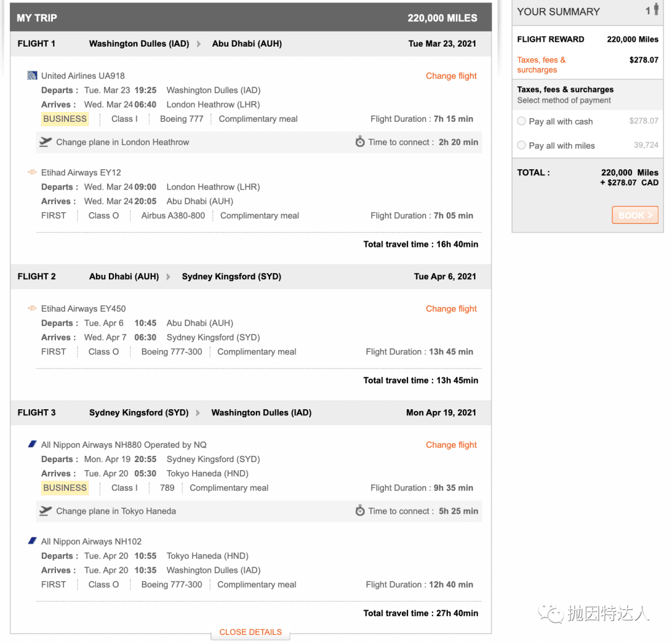The image size is (672, 643).
Task: Click 'United Airlines UA918' flight name
Action: pyautogui.click(x=83, y=76)
